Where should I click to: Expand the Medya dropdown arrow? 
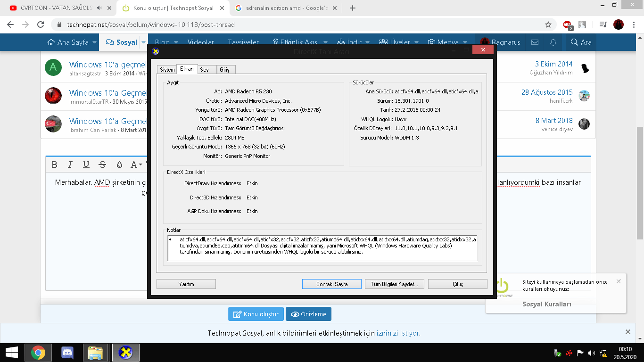(x=465, y=42)
